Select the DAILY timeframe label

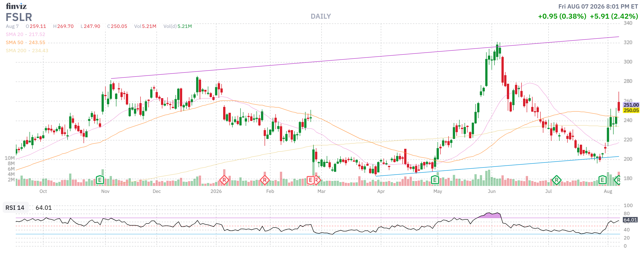tap(320, 16)
